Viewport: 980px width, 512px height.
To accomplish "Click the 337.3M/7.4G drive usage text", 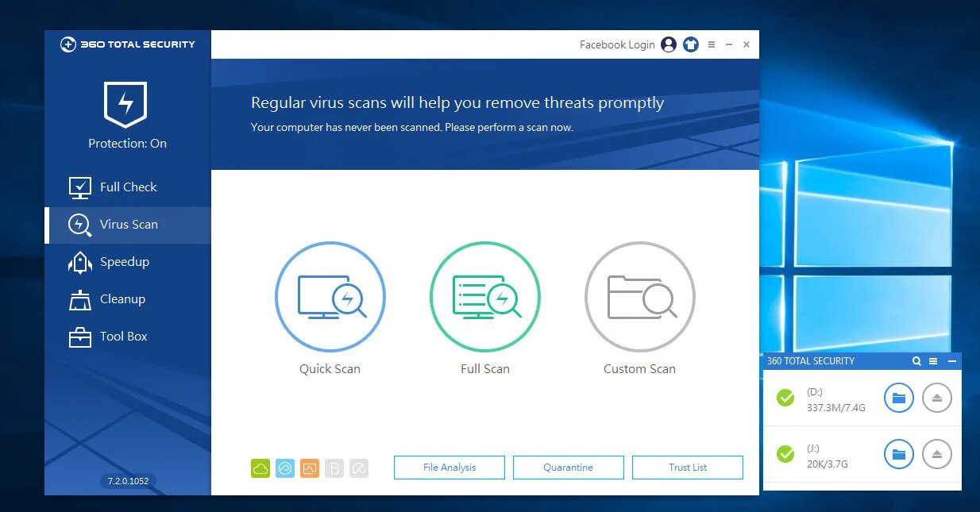I will [x=836, y=408].
